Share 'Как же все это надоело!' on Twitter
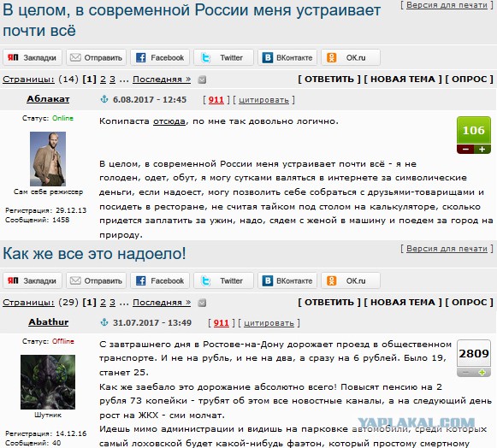Image resolution: width=497 pixels, height=448 pixels. pos(223,280)
